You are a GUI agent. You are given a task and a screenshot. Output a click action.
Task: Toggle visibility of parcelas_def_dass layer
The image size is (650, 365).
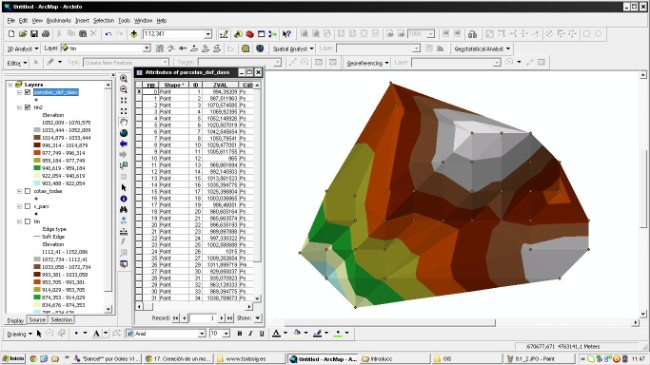coord(28,92)
